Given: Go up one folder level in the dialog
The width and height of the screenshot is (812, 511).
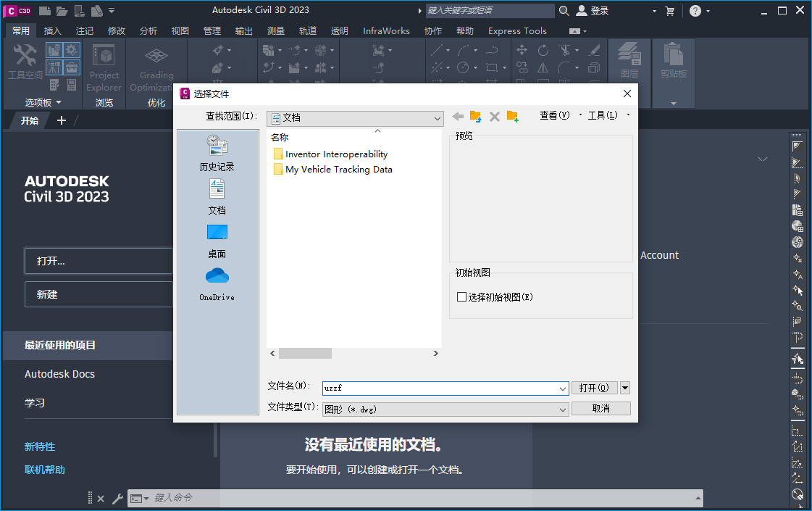Looking at the screenshot, I should point(474,115).
